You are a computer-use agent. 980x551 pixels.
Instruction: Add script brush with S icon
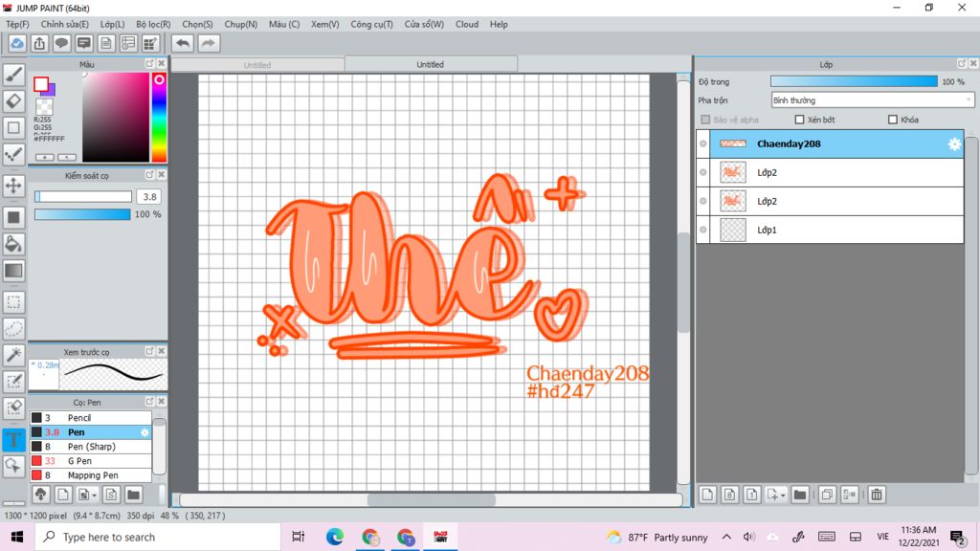tap(111, 495)
